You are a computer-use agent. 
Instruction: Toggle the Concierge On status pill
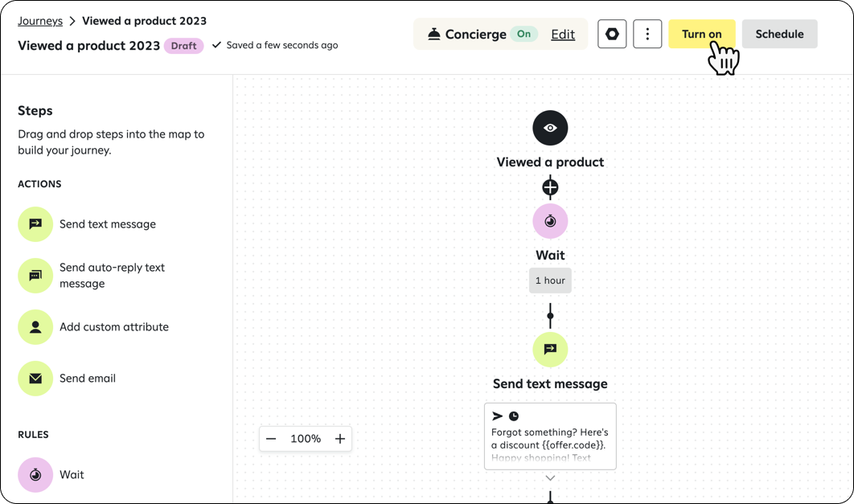(524, 34)
